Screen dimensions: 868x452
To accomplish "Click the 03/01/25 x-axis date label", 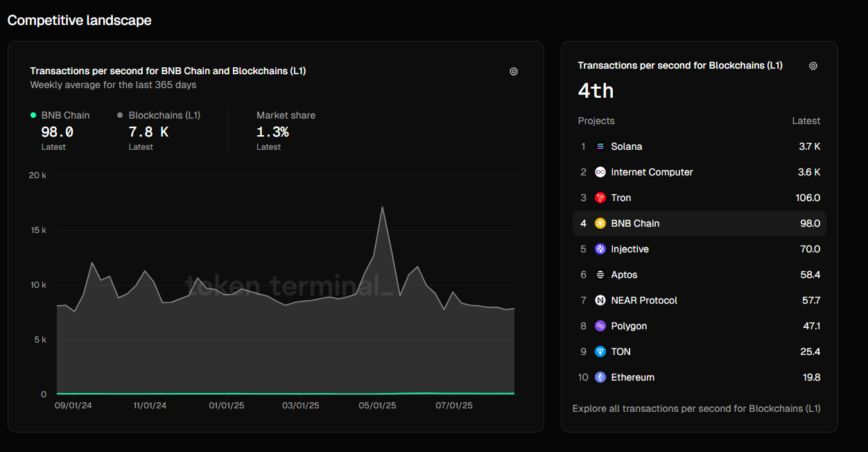I will point(301,406).
